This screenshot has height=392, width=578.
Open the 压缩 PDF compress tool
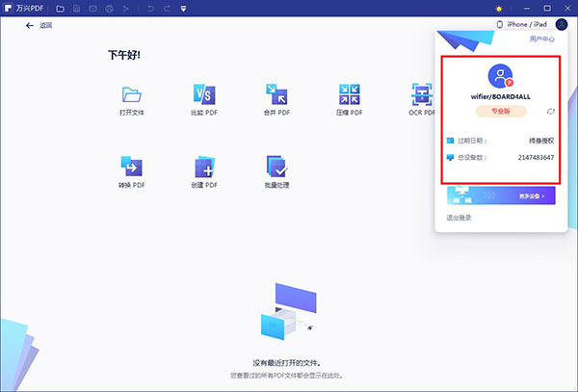(x=349, y=94)
